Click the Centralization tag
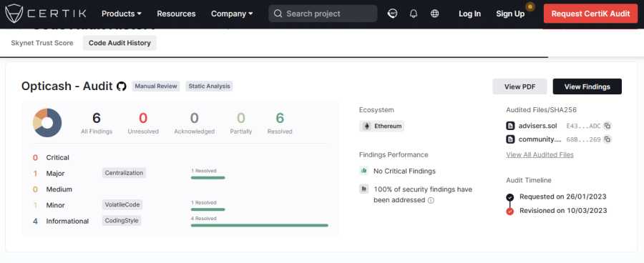Screen dimensions: 644x263 coord(124,173)
